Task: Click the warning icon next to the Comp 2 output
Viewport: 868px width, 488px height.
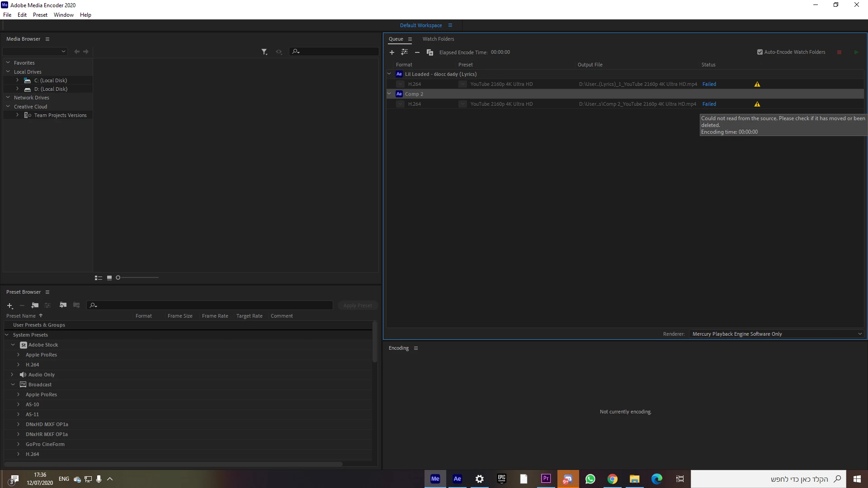Action: point(757,104)
